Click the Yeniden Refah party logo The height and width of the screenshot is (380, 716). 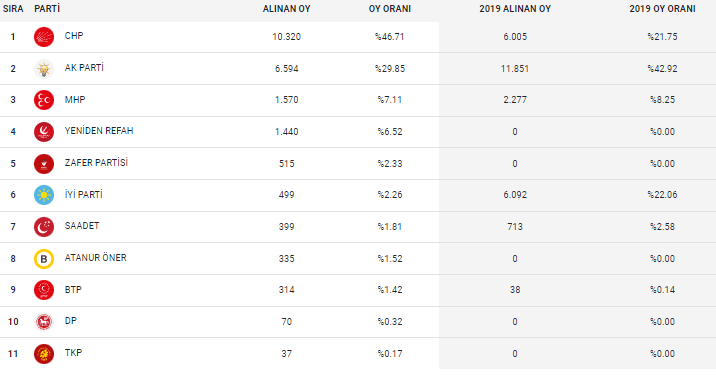pos(44,132)
